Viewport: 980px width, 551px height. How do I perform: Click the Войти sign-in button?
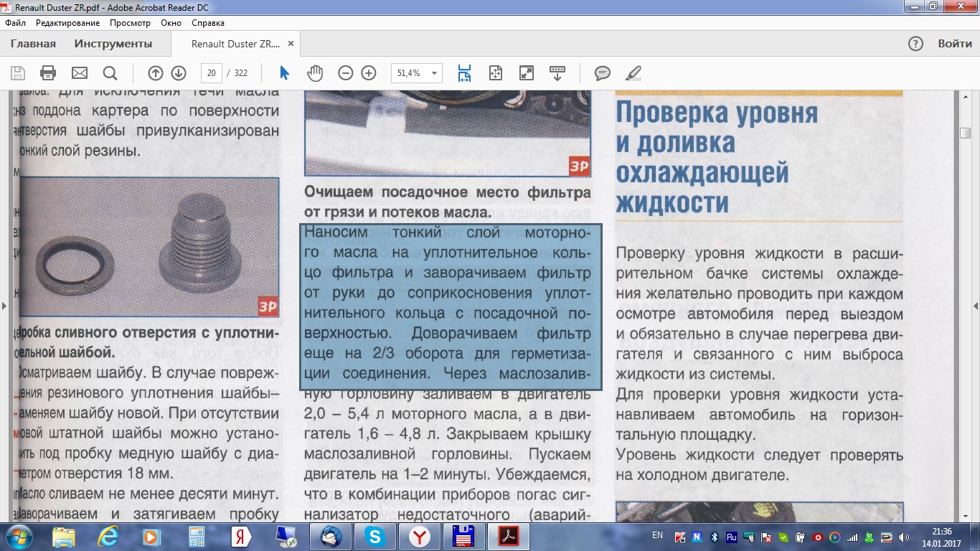(x=955, y=44)
